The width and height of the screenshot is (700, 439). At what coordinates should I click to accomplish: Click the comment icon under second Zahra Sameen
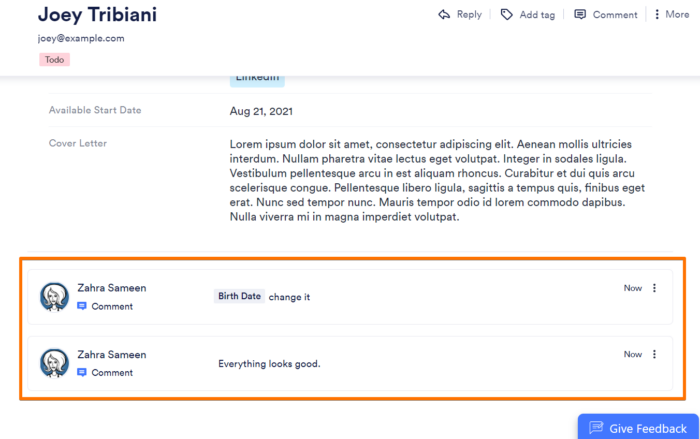click(x=82, y=372)
